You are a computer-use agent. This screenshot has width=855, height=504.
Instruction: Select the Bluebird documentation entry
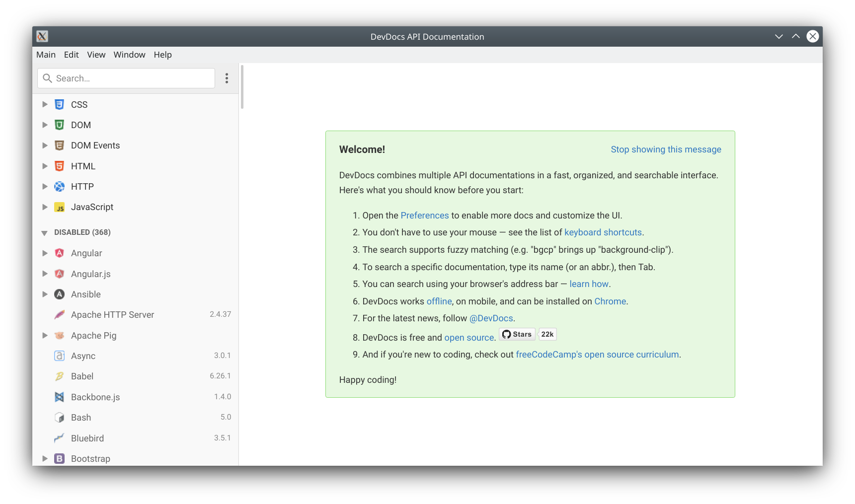point(135,438)
